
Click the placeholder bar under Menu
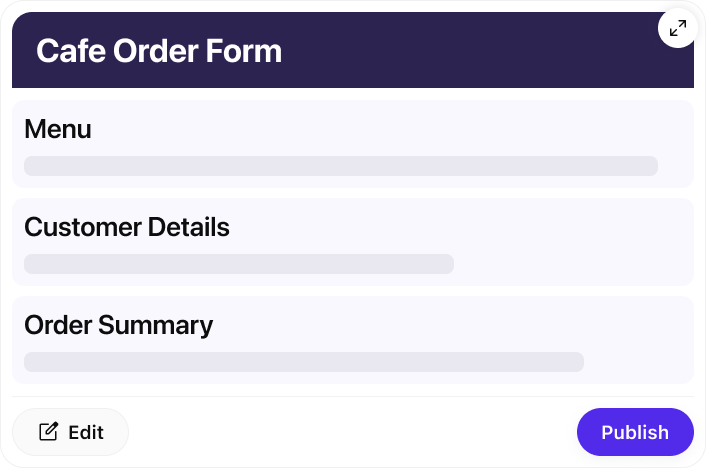(x=340, y=166)
